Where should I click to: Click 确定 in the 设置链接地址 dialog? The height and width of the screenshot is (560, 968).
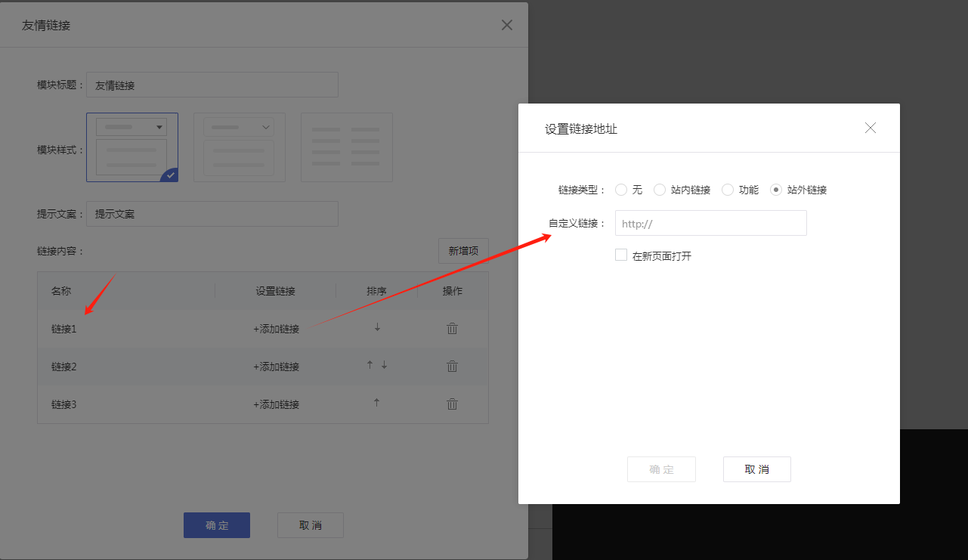(661, 469)
